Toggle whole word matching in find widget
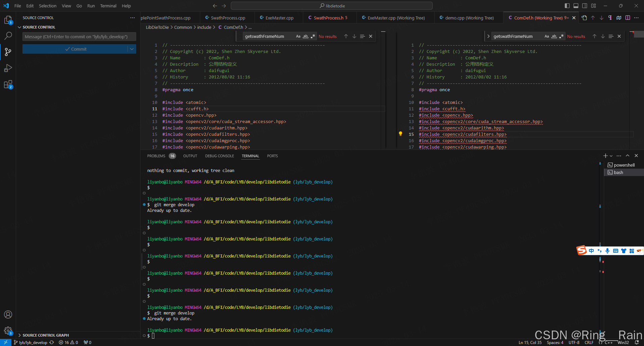This screenshot has height=346, width=644. (x=306, y=36)
